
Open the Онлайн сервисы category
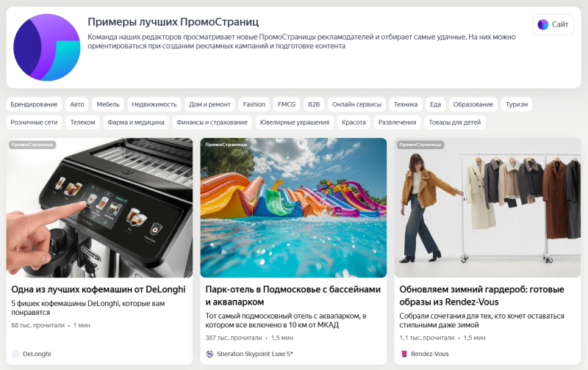[x=356, y=104]
